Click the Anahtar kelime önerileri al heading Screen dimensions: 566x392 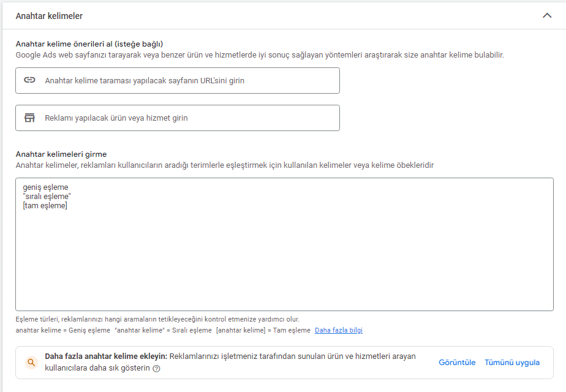[x=89, y=44]
